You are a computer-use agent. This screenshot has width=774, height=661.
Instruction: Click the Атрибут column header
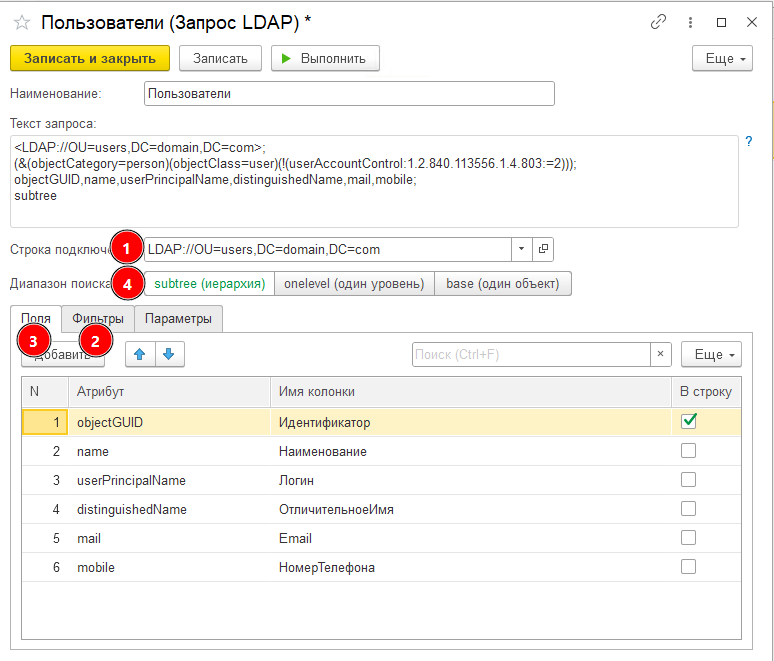(x=169, y=392)
